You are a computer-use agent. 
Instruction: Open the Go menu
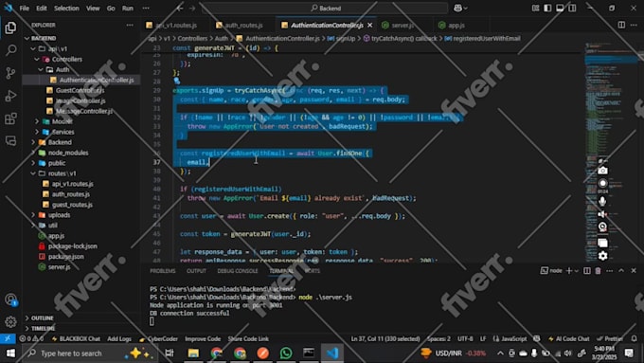coord(111,8)
